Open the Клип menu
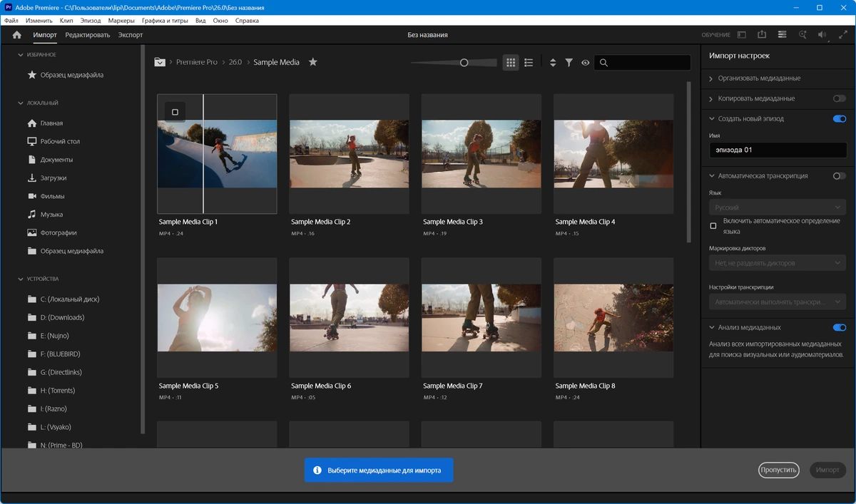The width and height of the screenshot is (856, 504). 66,21
